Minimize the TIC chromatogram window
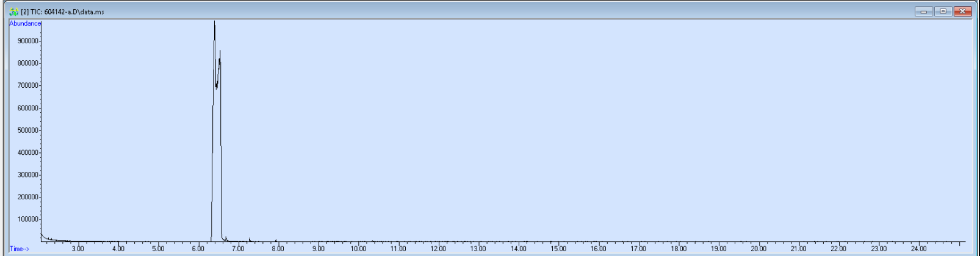The height and width of the screenshot is (256, 980). click(x=923, y=12)
